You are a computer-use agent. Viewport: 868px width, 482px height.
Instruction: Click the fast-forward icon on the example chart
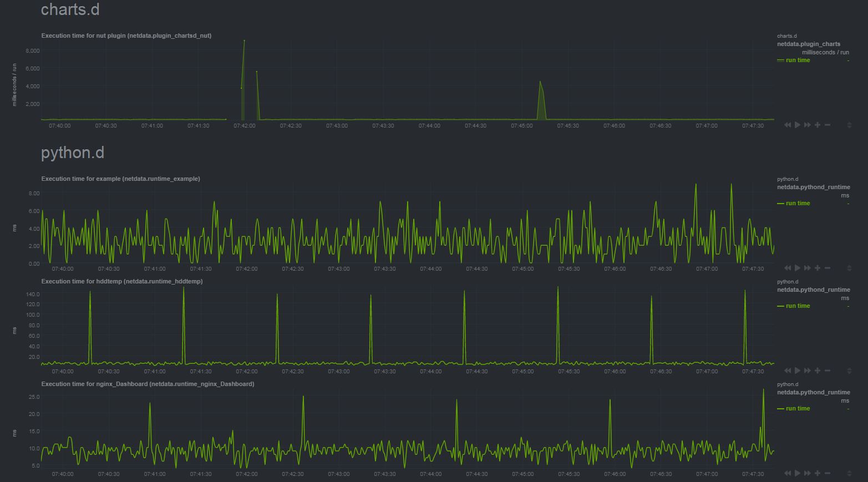[808, 268]
